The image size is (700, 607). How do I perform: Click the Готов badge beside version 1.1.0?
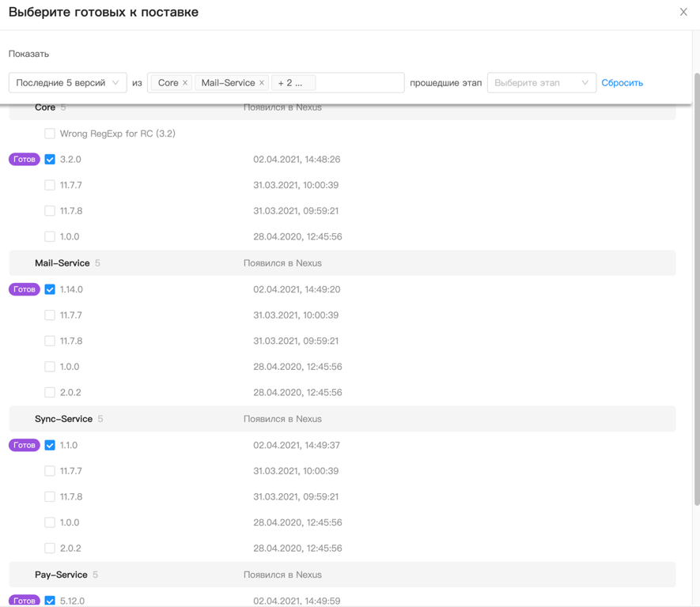pyautogui.click(x=25, y=445)
